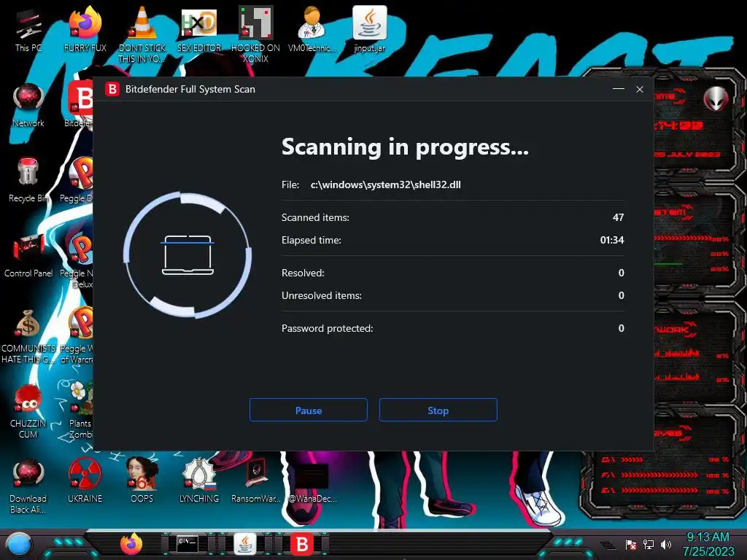Click the Bitdefender logo in the title bar

(x=112, y=89)
